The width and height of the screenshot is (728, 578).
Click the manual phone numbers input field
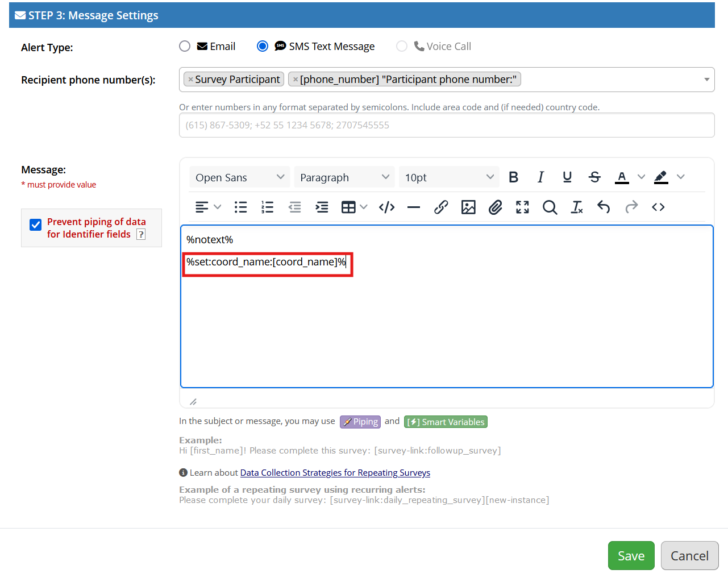pos(447,125)
